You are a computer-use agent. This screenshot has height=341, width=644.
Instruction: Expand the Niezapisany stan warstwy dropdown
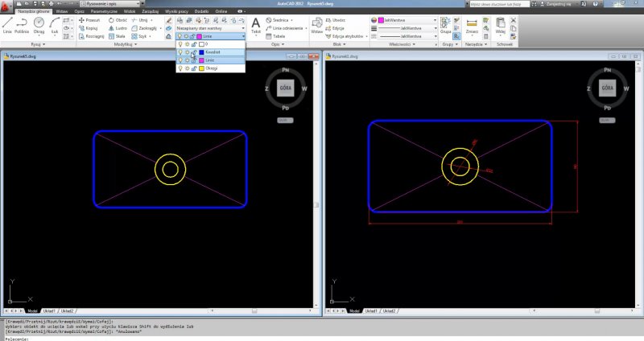[x=242, y=28]
